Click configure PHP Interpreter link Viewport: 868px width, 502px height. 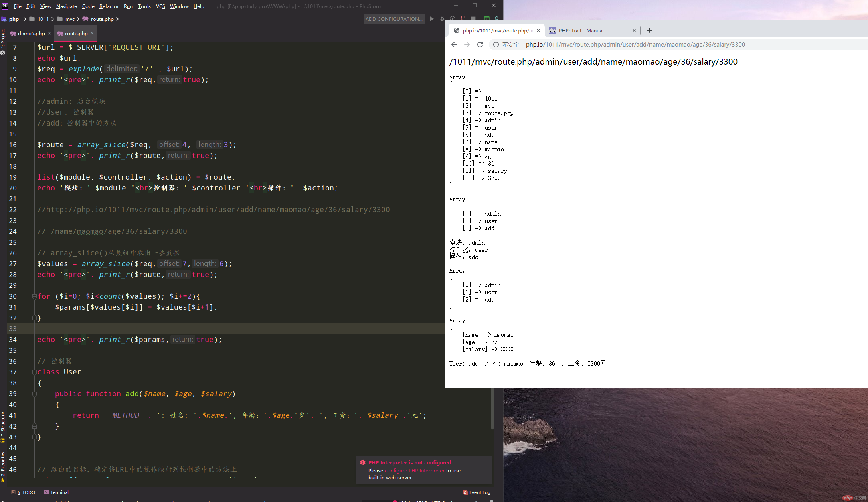coord(415,471)
